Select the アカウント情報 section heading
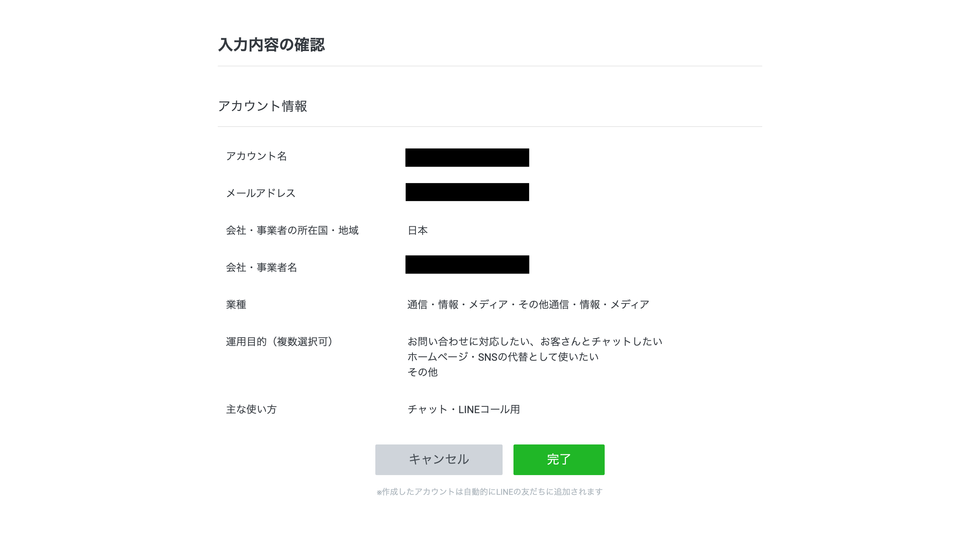The width and height of the screenshot is (980, 552). click(x=262, y=106)
